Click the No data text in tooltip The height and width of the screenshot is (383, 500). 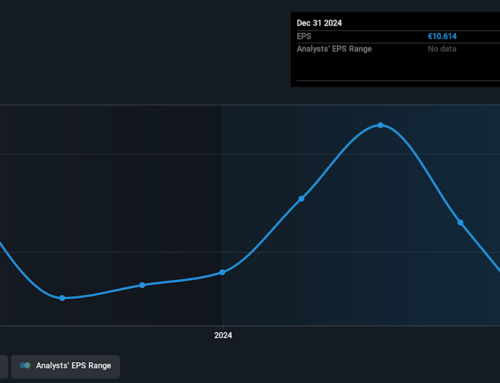[x=442, y=49]
